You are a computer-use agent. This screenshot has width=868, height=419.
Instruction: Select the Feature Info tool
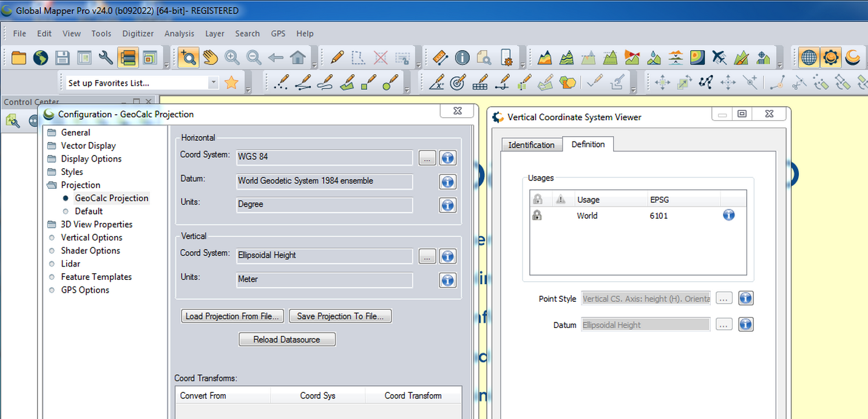pos(463,58)
